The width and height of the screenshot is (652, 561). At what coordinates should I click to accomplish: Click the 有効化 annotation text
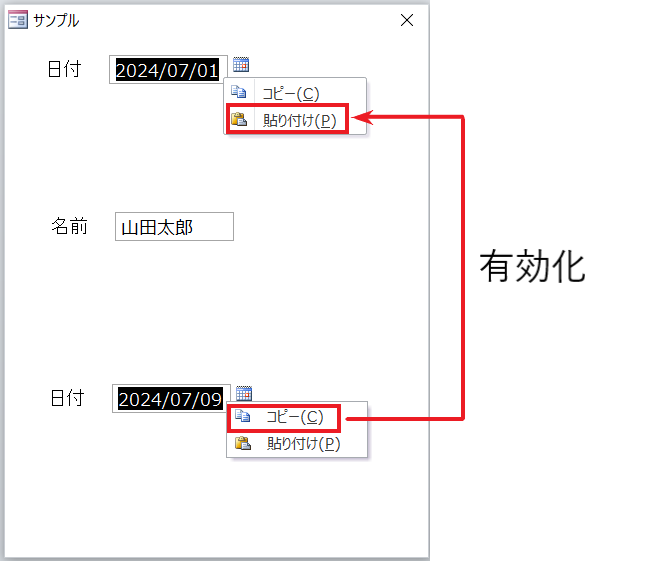pos(533,267)
